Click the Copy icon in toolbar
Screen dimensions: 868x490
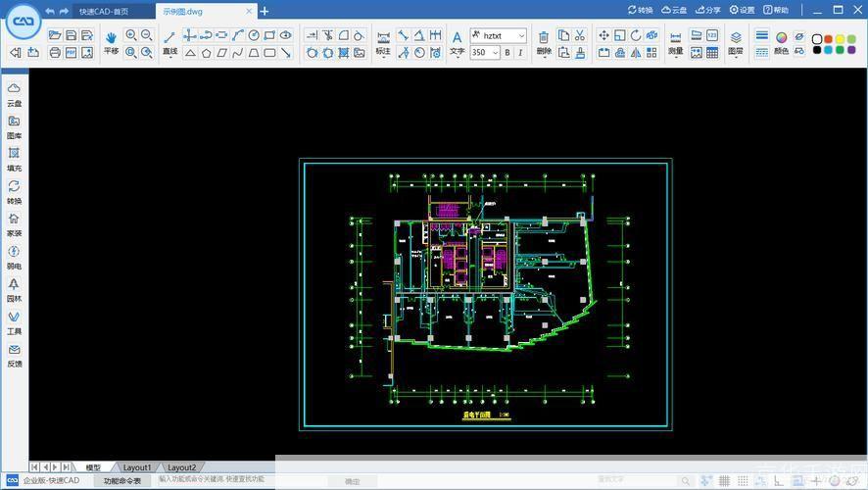coord(563,35)
